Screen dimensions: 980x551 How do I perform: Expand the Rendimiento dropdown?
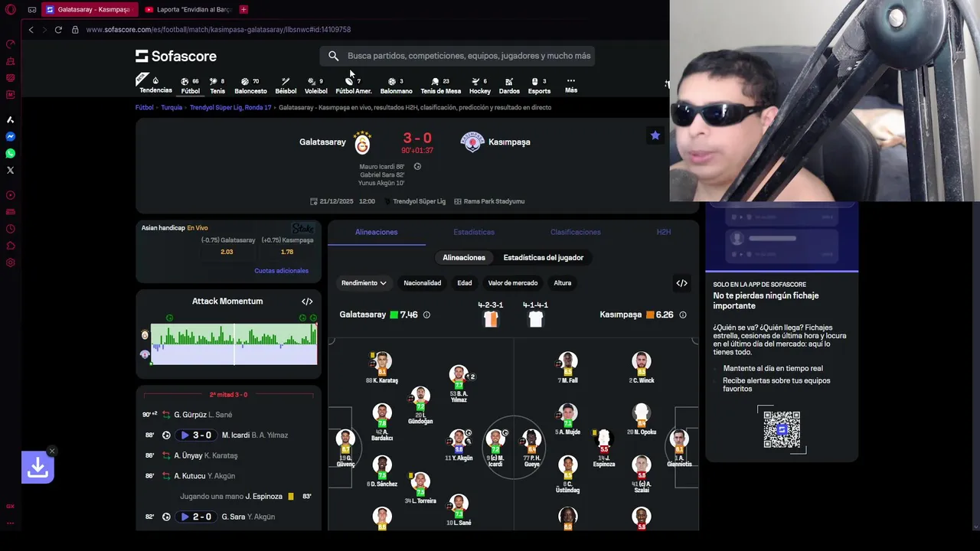click(364, 283)
